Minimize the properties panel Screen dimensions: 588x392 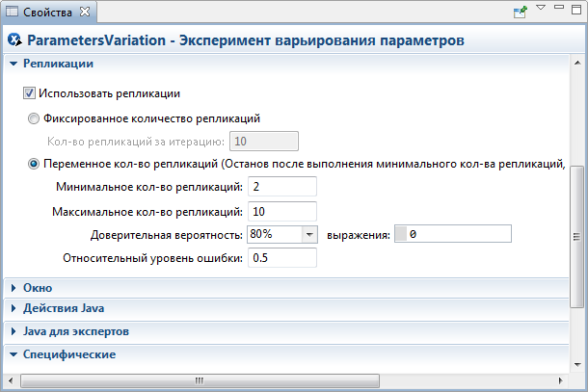click(559, 7)
